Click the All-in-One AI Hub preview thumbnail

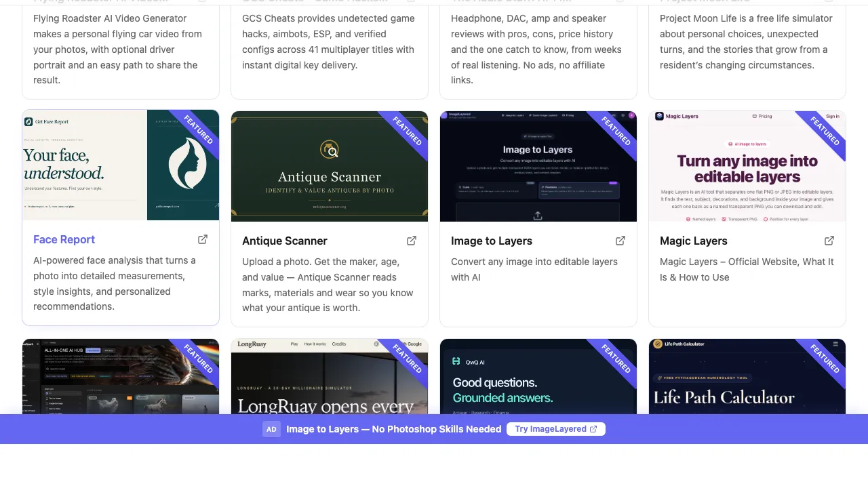(x=121, y=377)
